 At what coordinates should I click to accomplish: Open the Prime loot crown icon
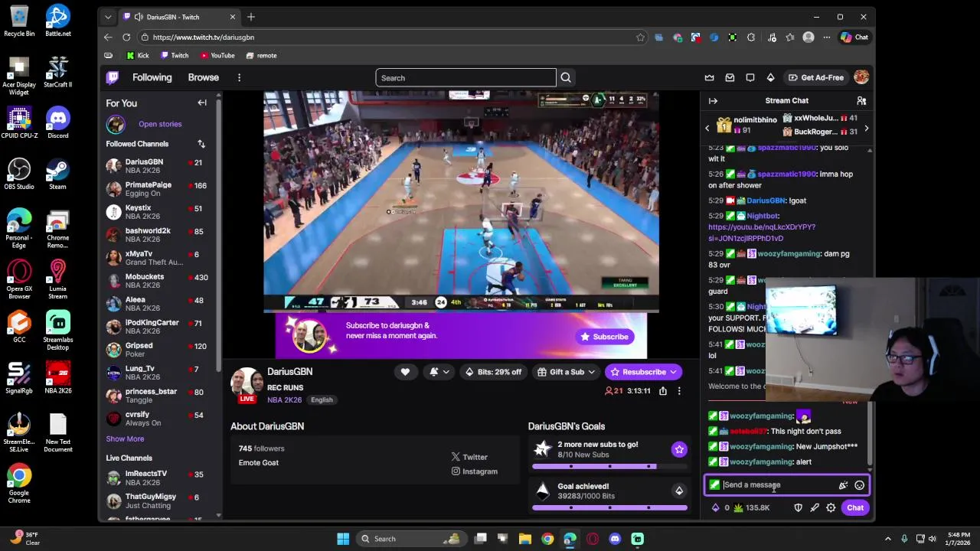point(709,77)
